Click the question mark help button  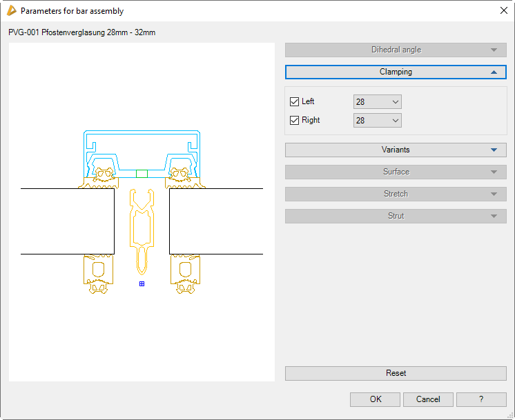click(x=481, y=399)
